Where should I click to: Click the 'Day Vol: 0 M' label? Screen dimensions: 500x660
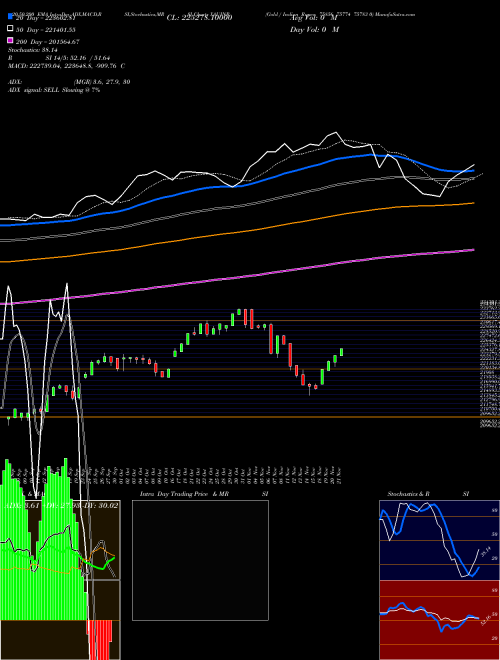pyautogui.click(x=314, y=29)
